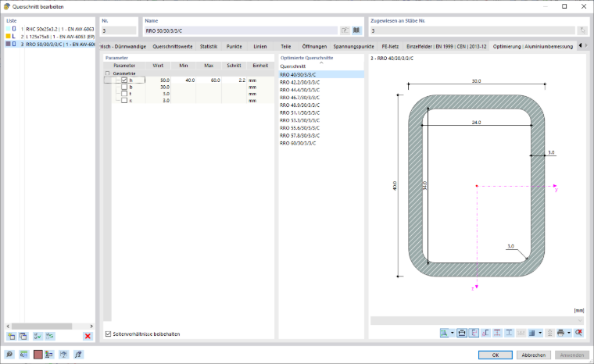Click the Name input field RRO 50/30/3/3/C
The height and width of the screenshot is (364, 594).
pos(241,30)
